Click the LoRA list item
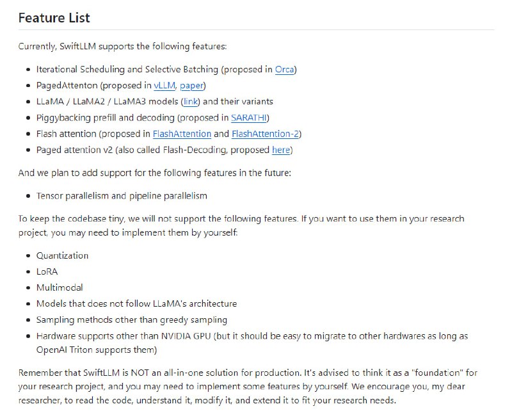Viewport: 512px width, 420px height. [47, 271]
